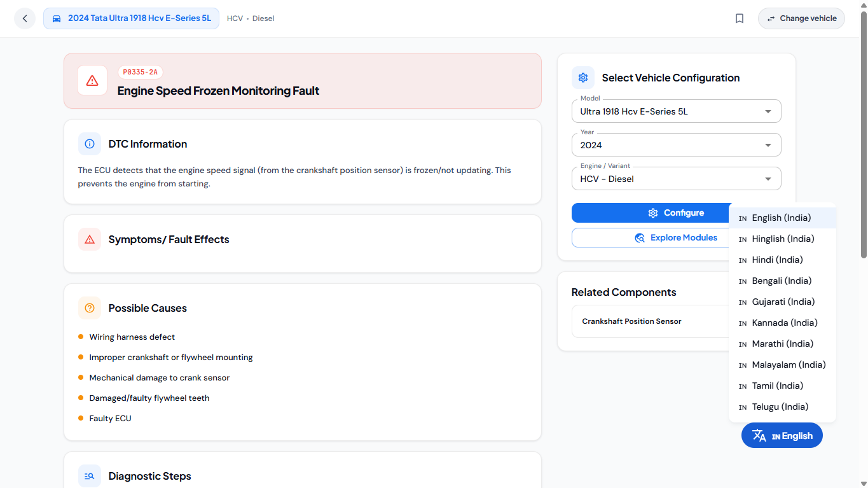This screenshot has height=488, width=868.
Task: Pick Bengali (India) in the language menu
Action: click(782, 281)
